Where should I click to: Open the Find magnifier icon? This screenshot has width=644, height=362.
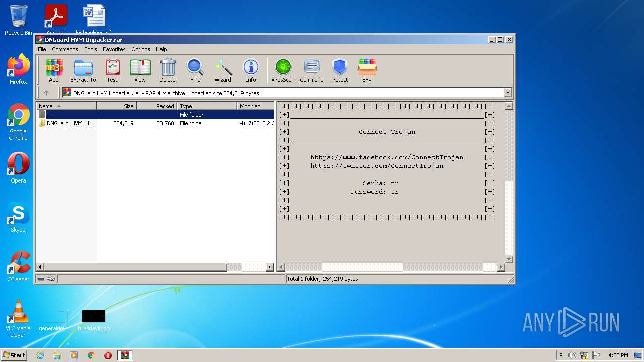[195, 70]
